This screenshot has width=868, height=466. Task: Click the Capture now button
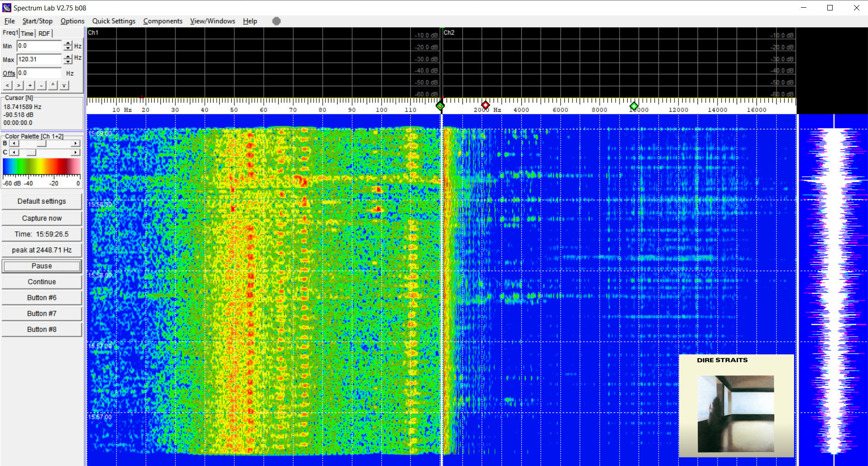click(x=42, y=218)
